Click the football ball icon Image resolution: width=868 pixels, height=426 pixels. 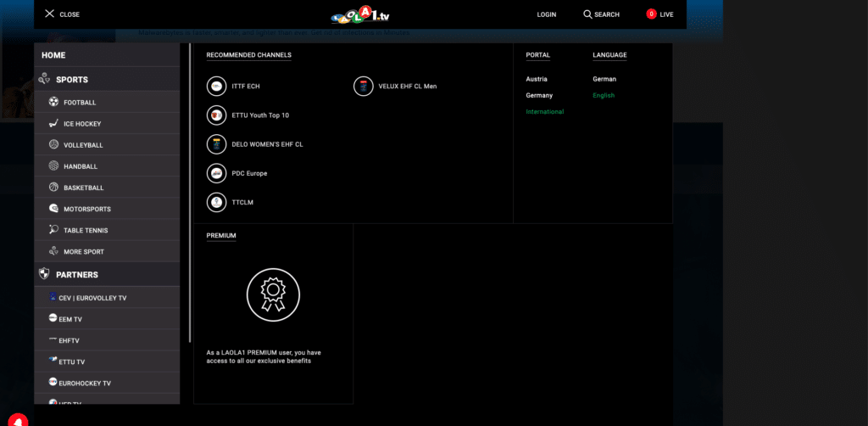[x=53, y=102]
